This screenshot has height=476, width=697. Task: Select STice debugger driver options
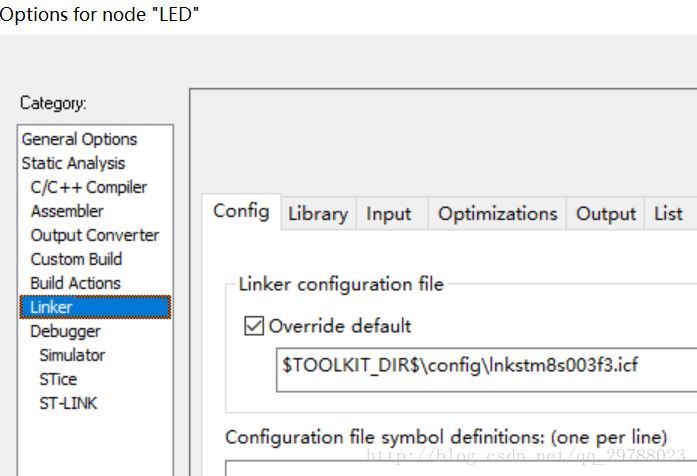58,379
